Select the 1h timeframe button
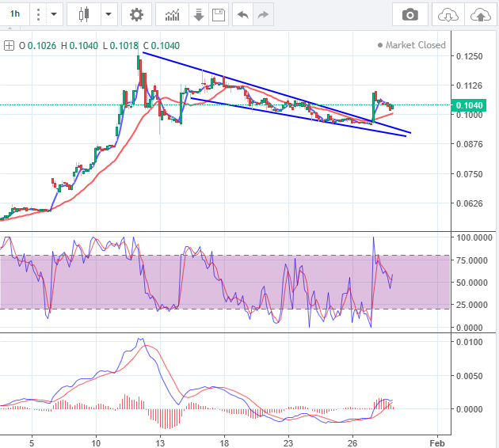Screen dimensions: 499x448 pyautogui.click(x=14, y=14)
